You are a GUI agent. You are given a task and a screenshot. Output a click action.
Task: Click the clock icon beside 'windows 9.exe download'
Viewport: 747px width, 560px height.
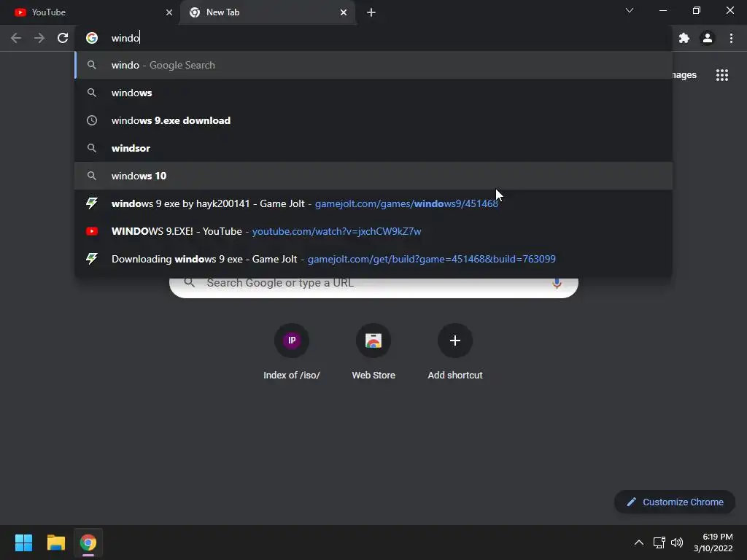pyautogui.click(x=92, y=120)
